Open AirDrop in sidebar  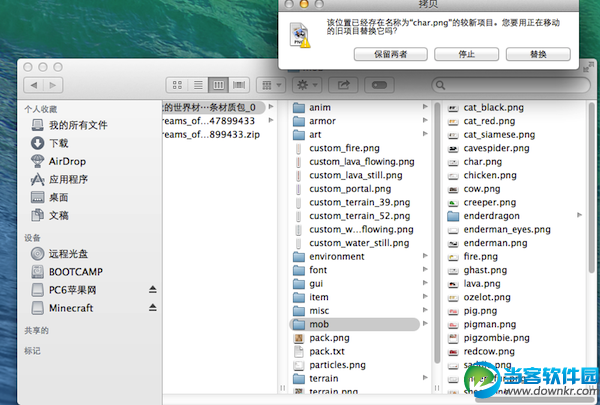(58, 161)
